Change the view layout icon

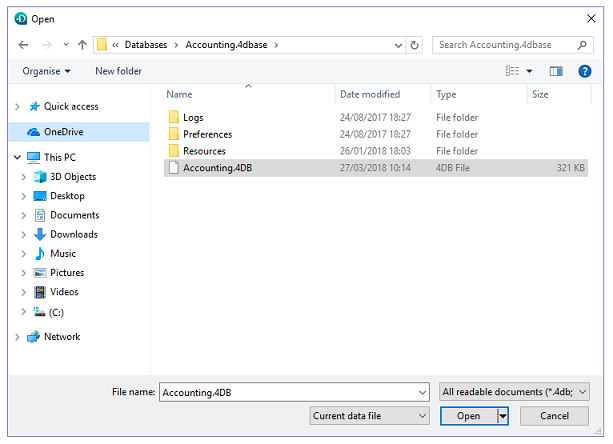(512, 71)
